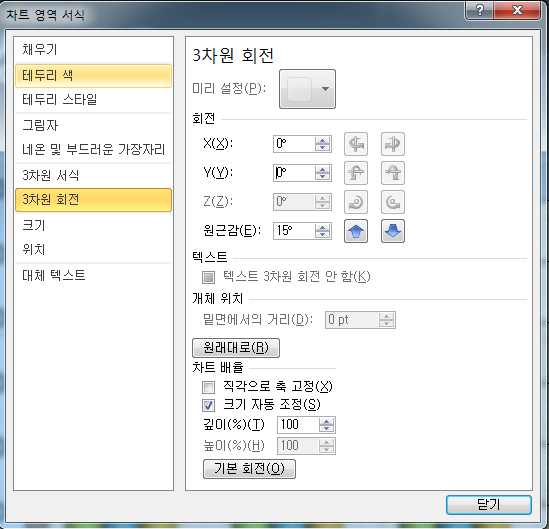Click the rotate up icon for Y rotation

(x=356, y=173)
